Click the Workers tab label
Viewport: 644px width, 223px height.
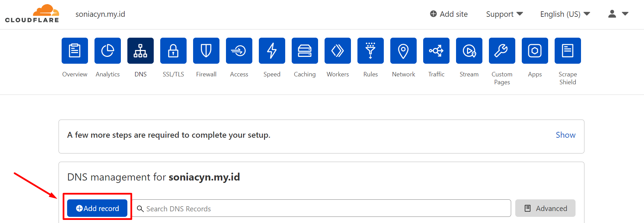coord(338,74)
